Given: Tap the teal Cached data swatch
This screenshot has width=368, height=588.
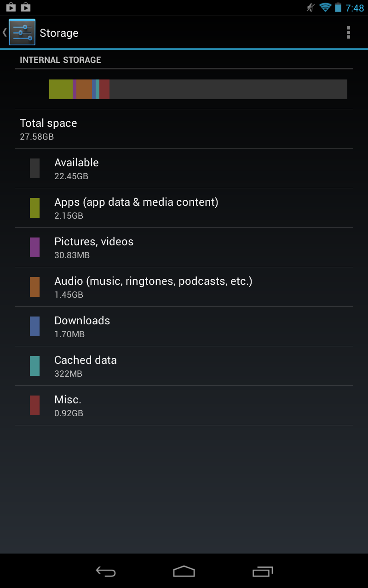Looking at the screenshot, I should pos(34,366).
